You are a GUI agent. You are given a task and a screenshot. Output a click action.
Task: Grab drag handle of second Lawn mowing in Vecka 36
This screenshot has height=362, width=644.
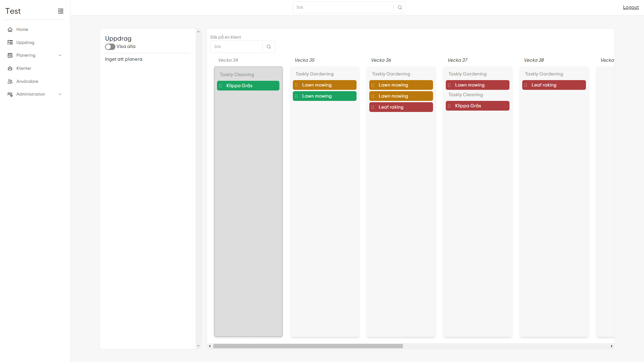373,96
